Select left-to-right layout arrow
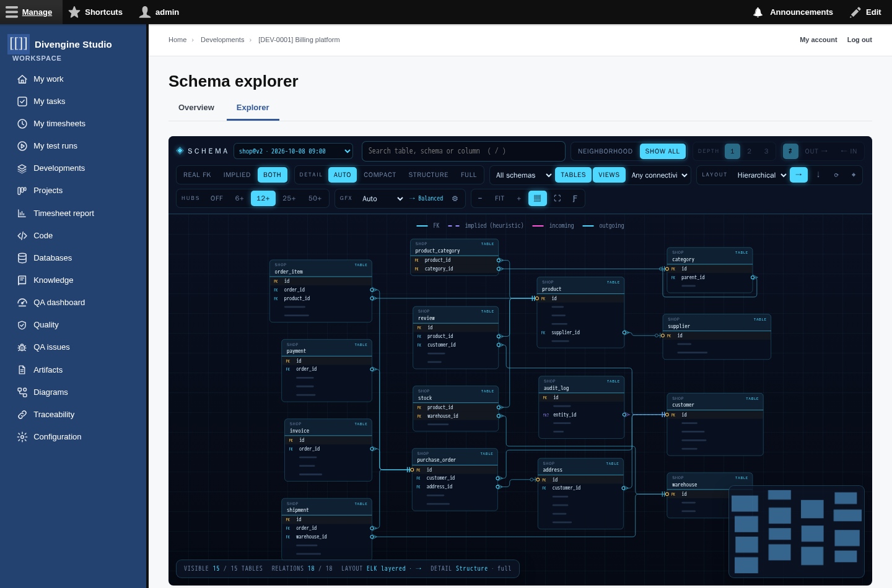This screenshot has width=892, height=588. [x=798, y=175]
